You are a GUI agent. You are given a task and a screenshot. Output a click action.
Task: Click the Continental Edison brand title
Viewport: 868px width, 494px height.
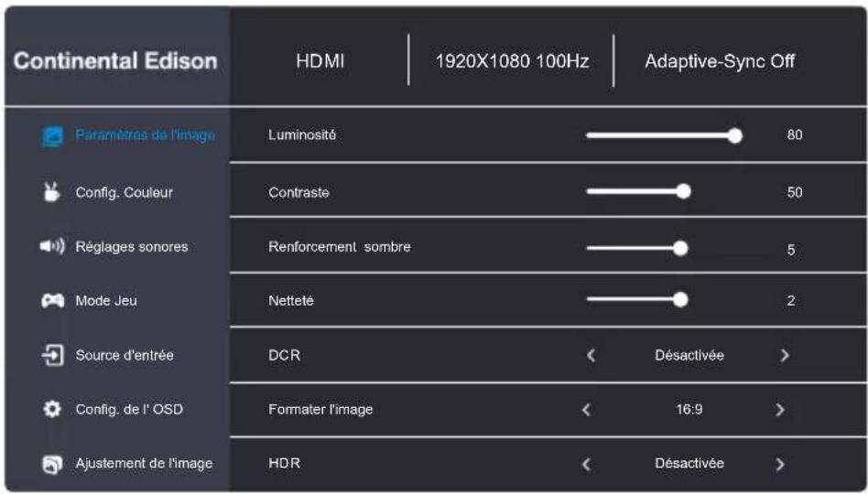pyautogui.click(x=115, y=61)
